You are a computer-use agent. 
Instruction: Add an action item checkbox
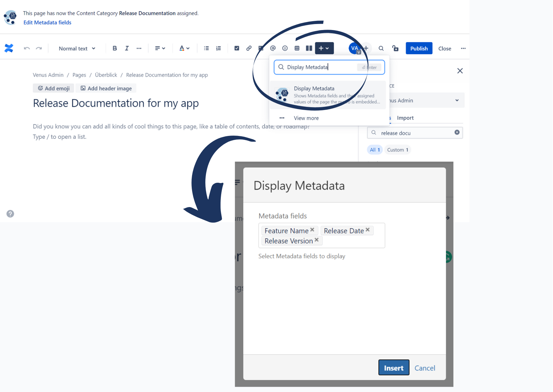point(237,48)
